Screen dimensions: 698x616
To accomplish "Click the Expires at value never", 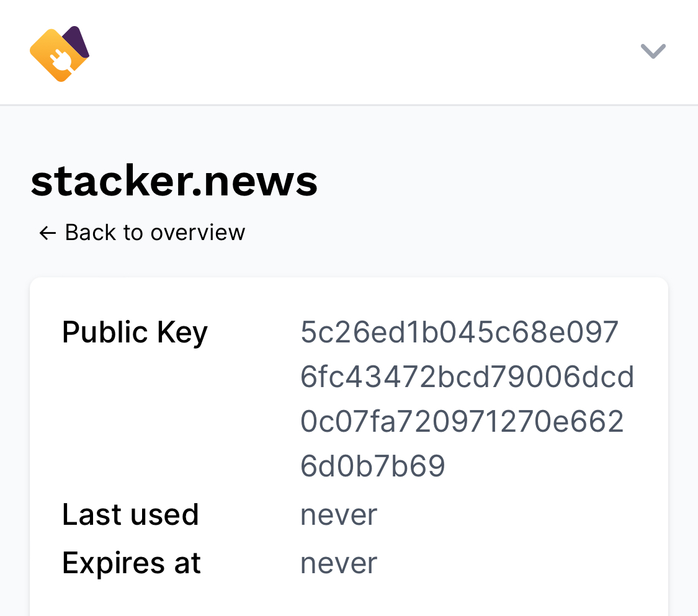I will (339, 563).
